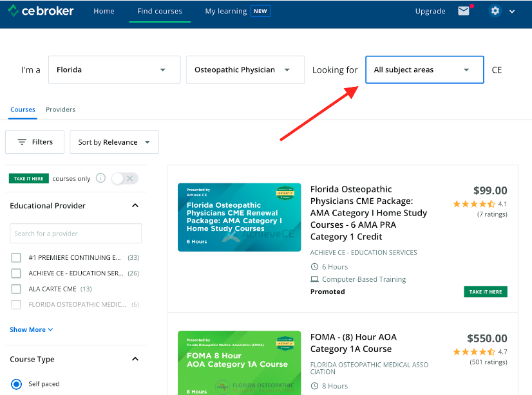The width and height of the screenshot is (532, 395).
Task: Click the (501 ratings) text
Action: 488,362
